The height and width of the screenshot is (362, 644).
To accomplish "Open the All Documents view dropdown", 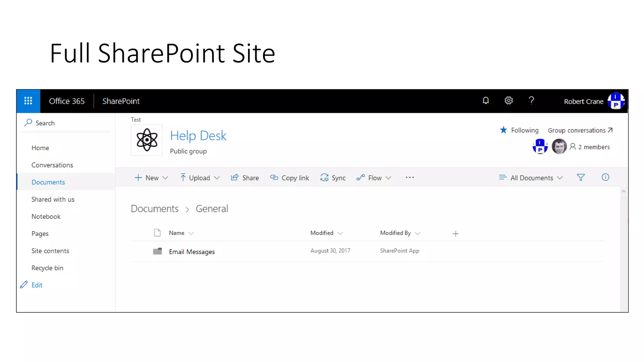I will 530,178.
